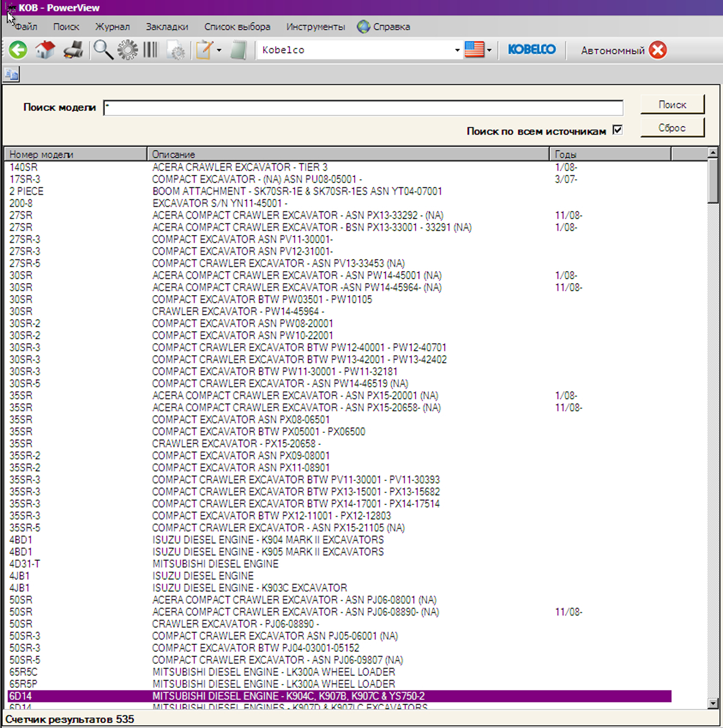
Task: Go to home with the house icon
Action: coord(45,50)
